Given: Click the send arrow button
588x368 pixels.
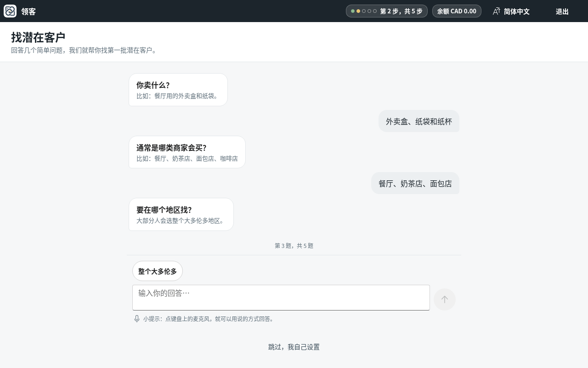Looking at the screenshot, I should coord(445,299).
